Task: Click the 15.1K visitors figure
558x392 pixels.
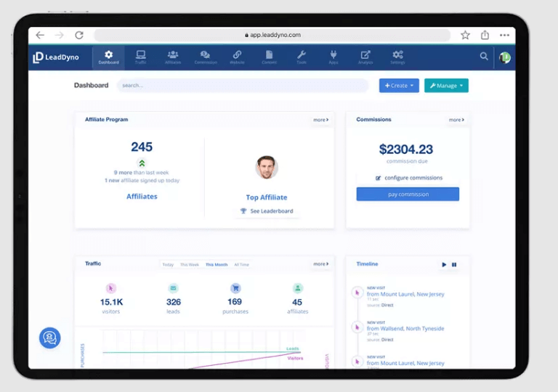Action: (111, 302)
